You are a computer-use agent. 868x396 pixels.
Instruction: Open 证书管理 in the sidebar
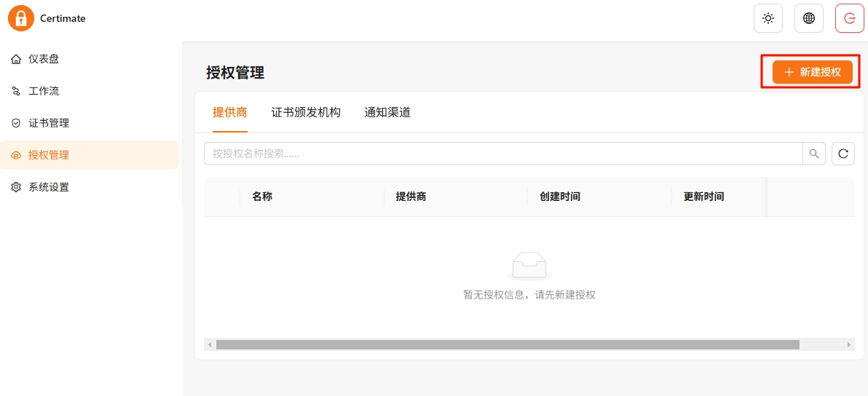point(49,123)
